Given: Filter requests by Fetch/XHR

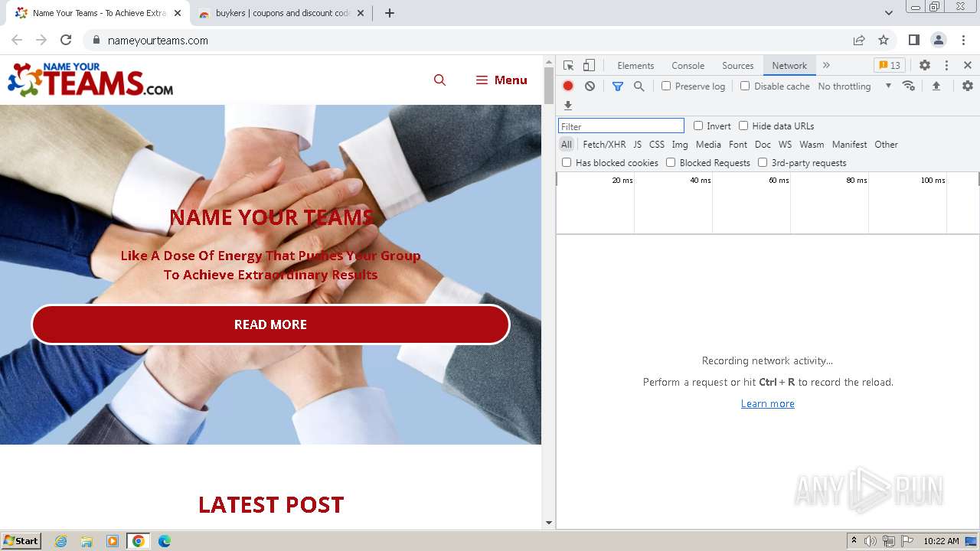Looking at the screenshot, I should click(604, 144).
